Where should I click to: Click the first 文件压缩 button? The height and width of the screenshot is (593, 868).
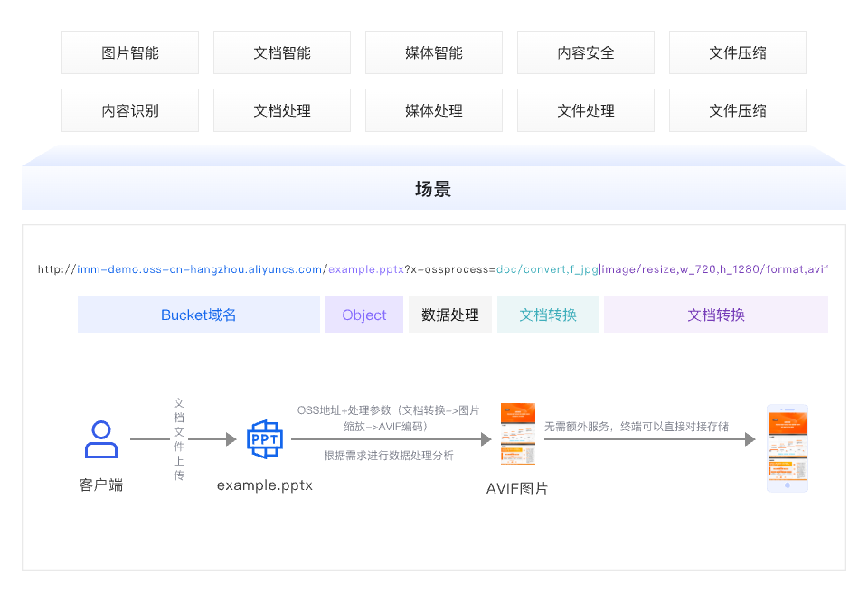coord(737,52)
